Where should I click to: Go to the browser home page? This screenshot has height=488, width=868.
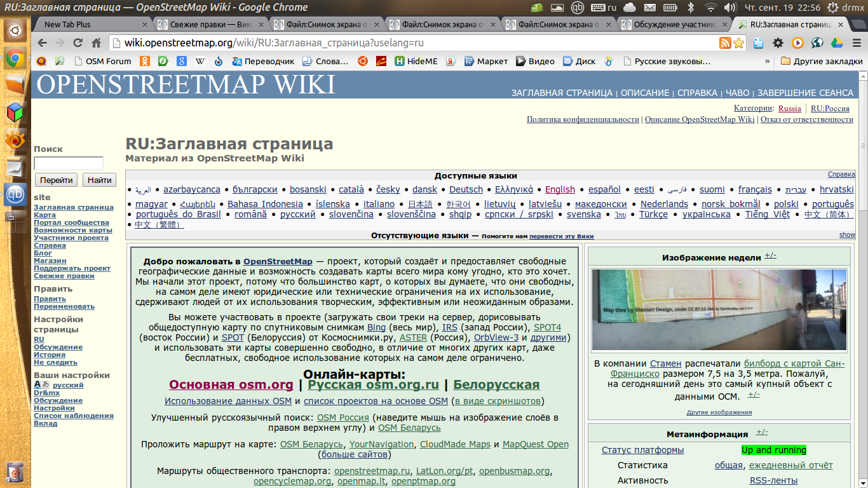tap(97, 43)
